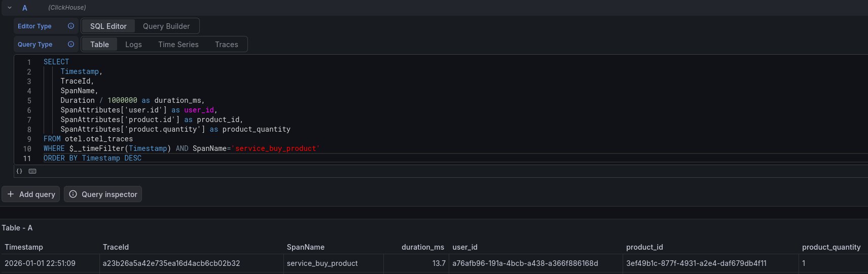Switch query type to Logs
The height and width of the screenshot is (274, 868).
(133, 45)
